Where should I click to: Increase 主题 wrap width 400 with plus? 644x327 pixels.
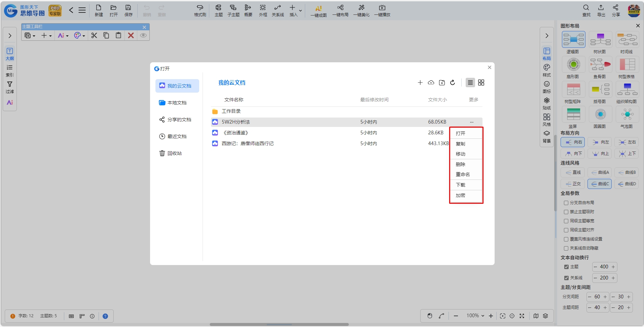click(613, 267)
